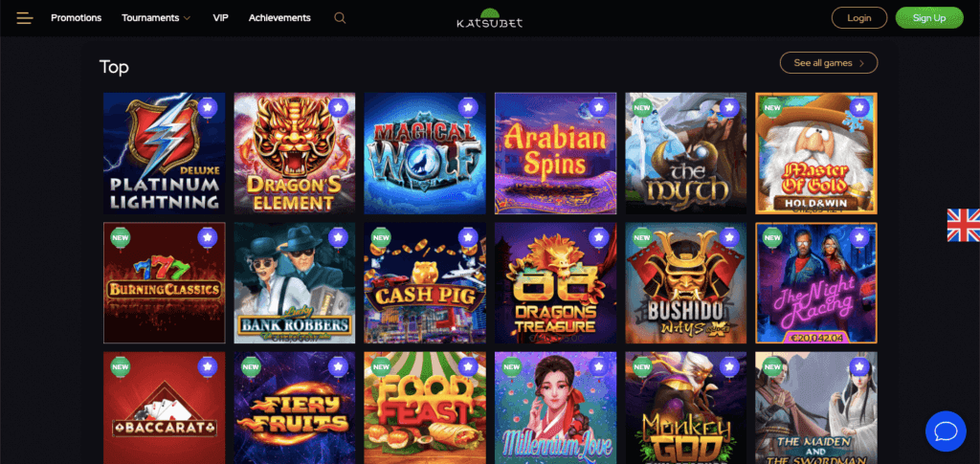Click star icon on Platinum Lightning tile
This screenshot has width=980, height=464.
208,108
